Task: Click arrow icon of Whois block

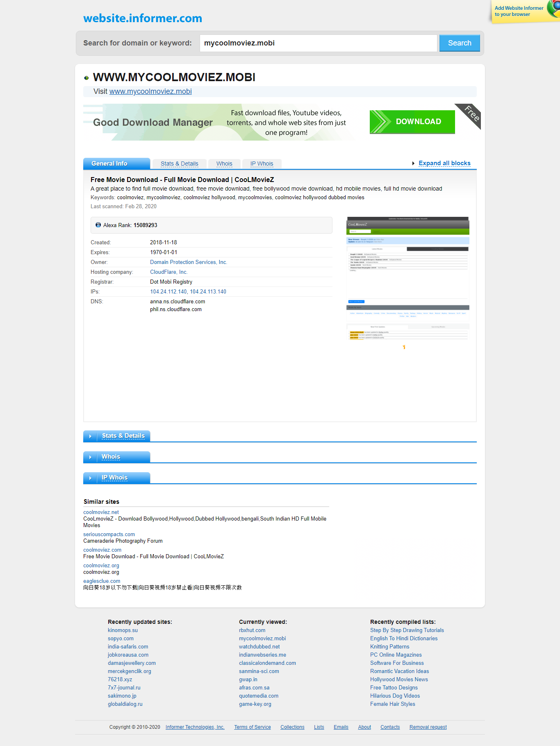Action: tap(90, 457)
